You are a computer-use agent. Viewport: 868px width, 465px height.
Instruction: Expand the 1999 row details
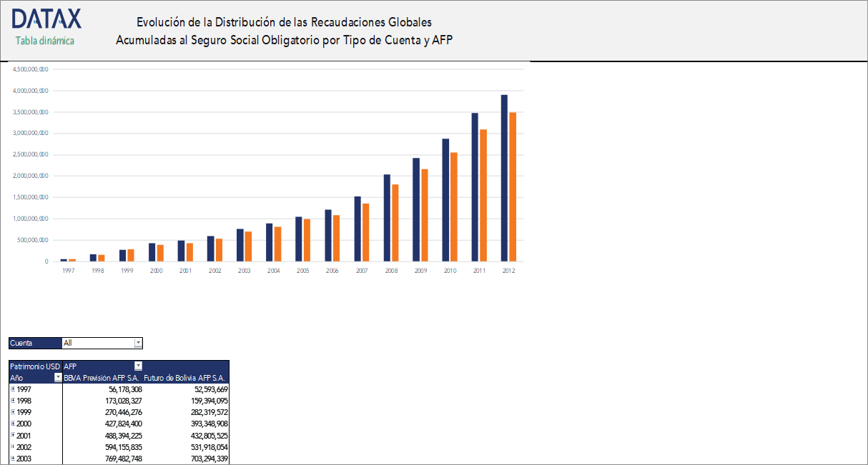tap(13, 412)
